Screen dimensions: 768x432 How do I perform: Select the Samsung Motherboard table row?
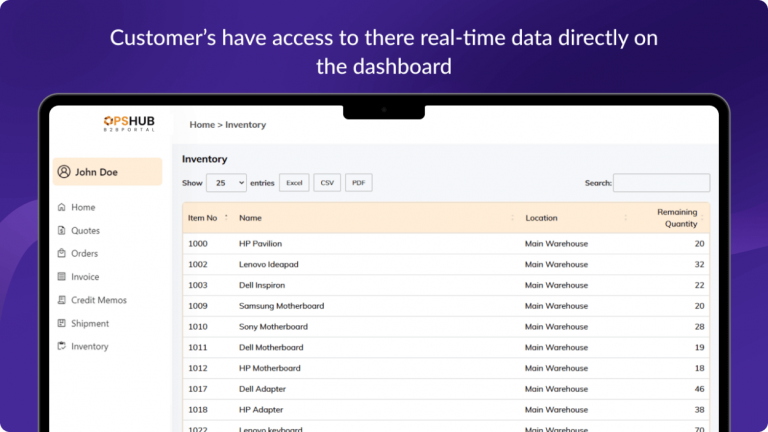click(x=446, y=306)
